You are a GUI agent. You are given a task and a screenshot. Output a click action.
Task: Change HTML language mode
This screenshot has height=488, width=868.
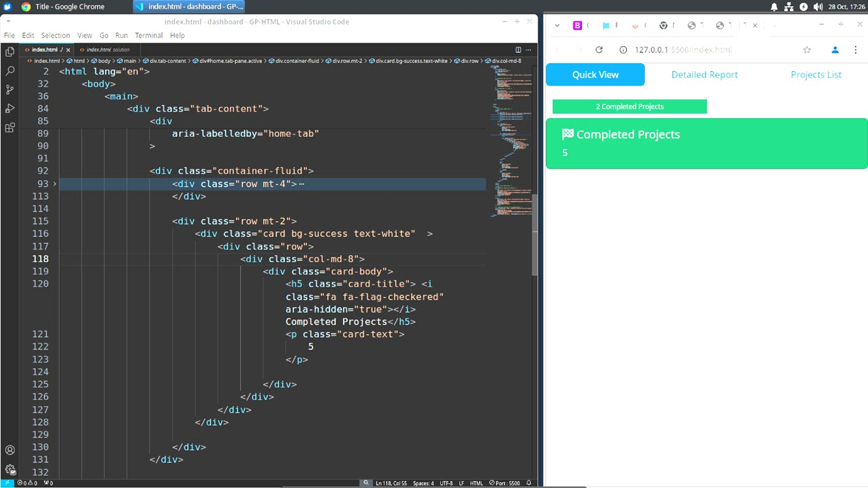click(477, 483)
